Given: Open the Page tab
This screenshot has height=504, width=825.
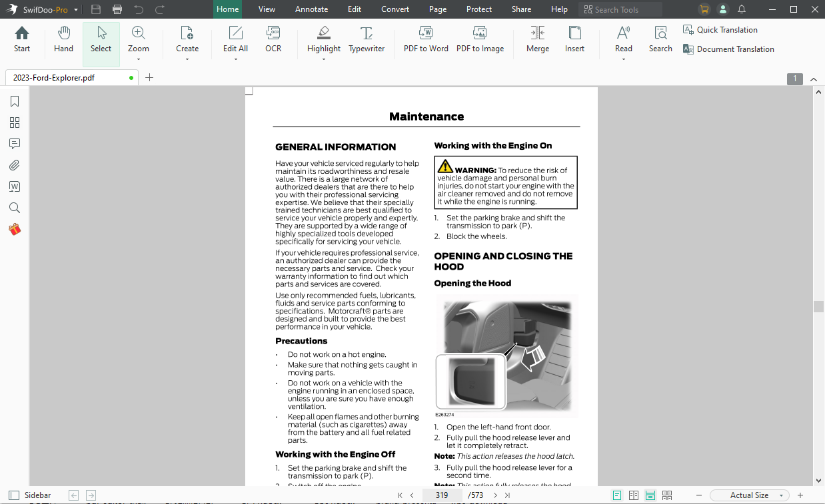Looking at the screenshot, I should (438, 9).
